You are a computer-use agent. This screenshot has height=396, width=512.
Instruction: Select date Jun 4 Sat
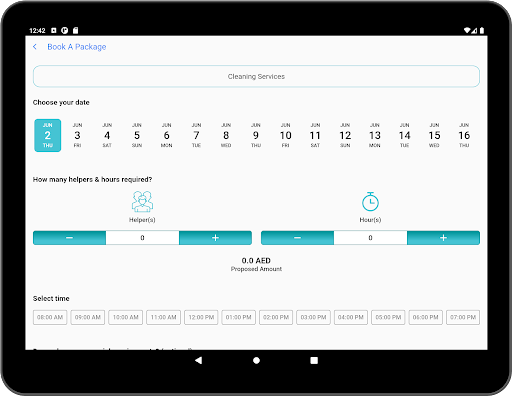pyautogui.click(x=107, y=135)
